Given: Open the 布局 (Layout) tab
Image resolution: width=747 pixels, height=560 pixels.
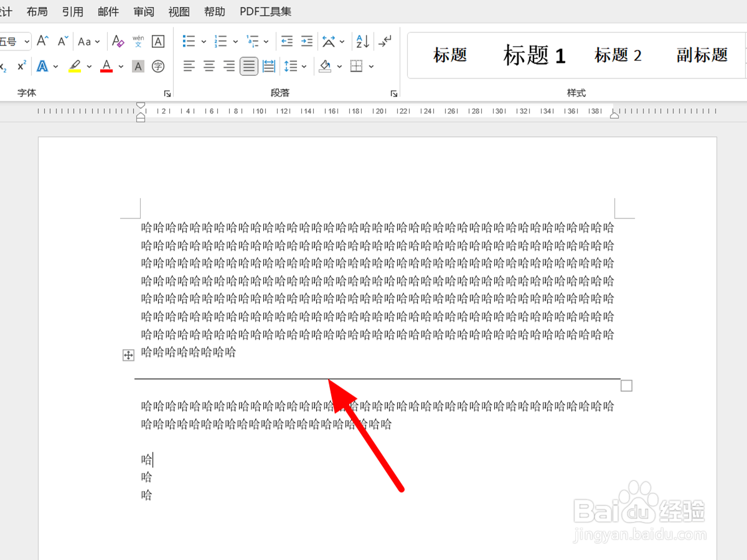Looking at the screenshot, I should [37, 12].
